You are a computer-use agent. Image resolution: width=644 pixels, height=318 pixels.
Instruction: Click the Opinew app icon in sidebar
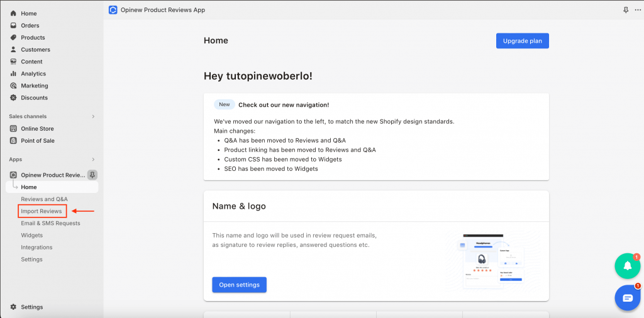tap(13, 175)
